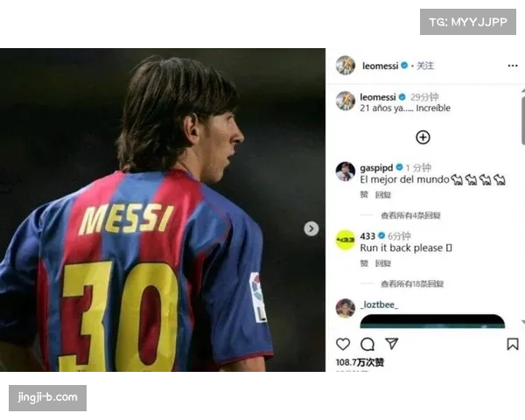View the 108.7万 likes count
This screenshot has height=420, width=525.
click(360, 362)
